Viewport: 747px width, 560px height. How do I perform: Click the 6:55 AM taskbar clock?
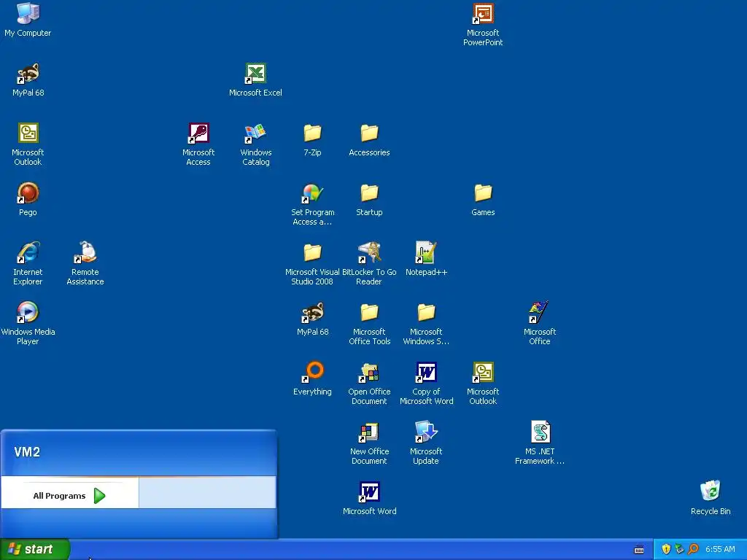[x=720, y=549]
